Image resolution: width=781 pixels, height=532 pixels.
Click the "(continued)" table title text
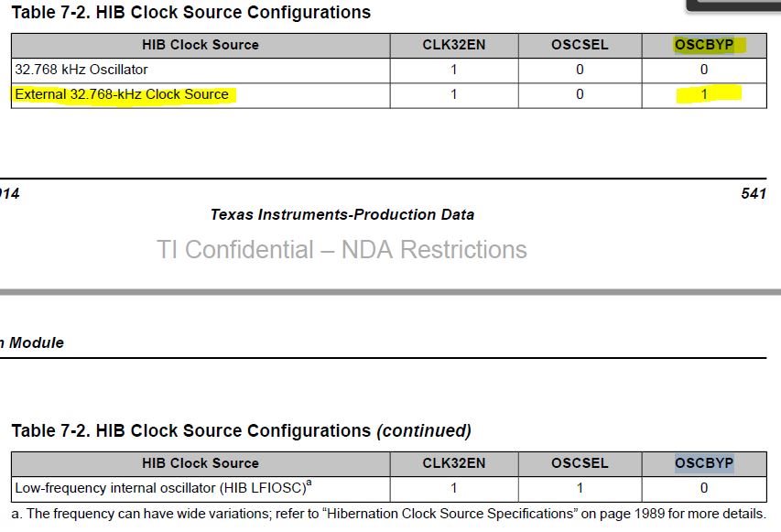point(423,430)
